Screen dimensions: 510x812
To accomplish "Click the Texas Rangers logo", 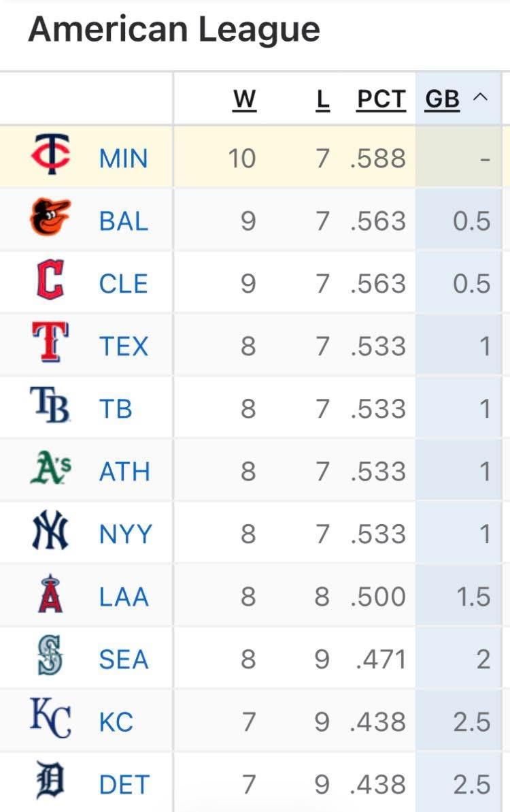I will tap(50, 342).
